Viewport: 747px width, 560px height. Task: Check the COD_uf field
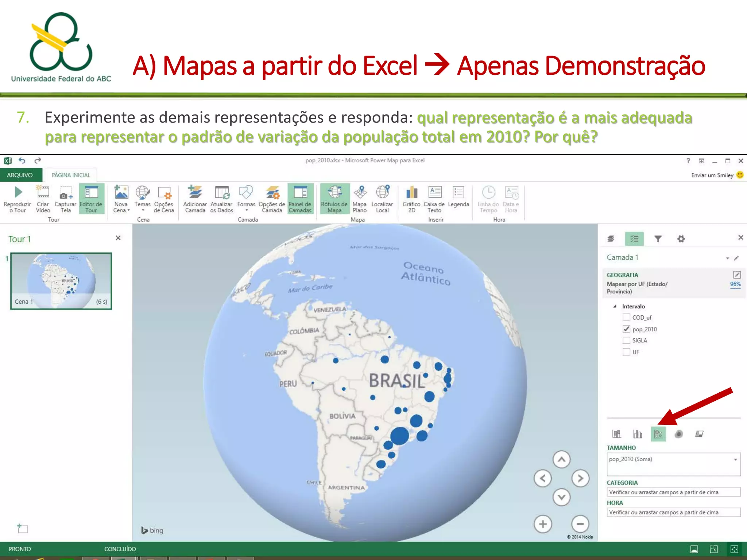pyautogui.click(x=626, y=317)
